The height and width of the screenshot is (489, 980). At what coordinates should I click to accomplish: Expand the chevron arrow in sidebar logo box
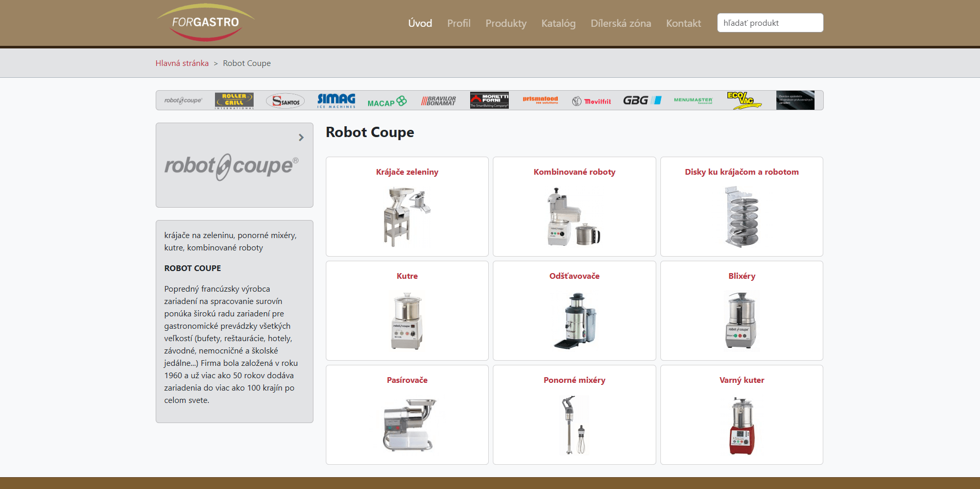[x=301, y=138]
